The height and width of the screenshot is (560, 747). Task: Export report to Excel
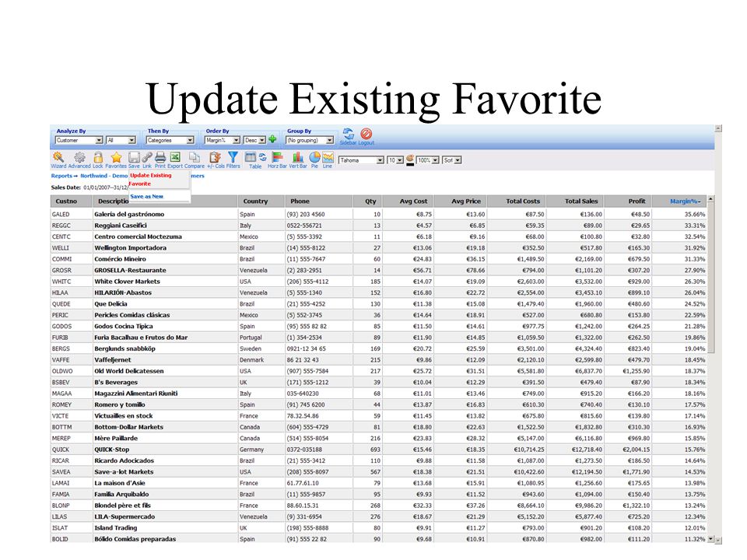click(175, 159)
